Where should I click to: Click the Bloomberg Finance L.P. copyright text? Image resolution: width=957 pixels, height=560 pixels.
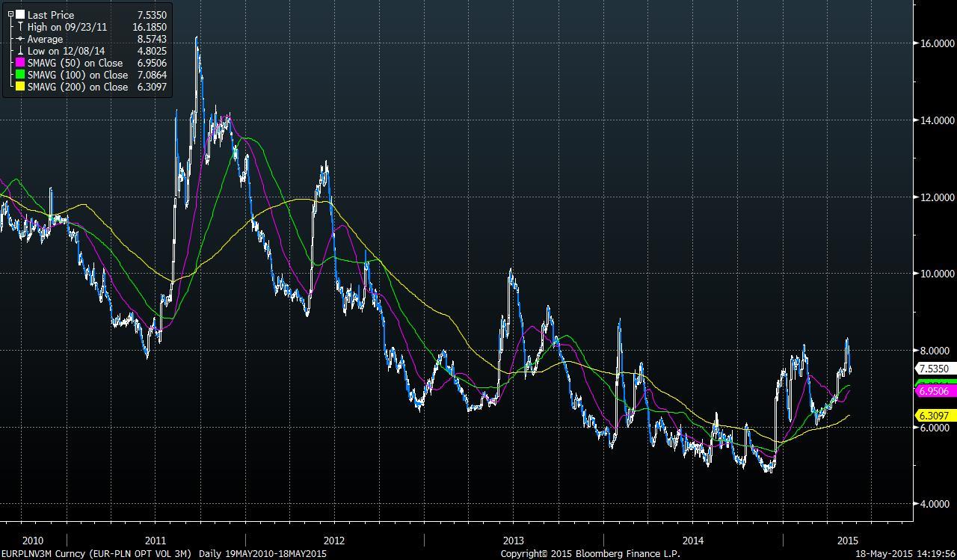click(x=590, y=554)
